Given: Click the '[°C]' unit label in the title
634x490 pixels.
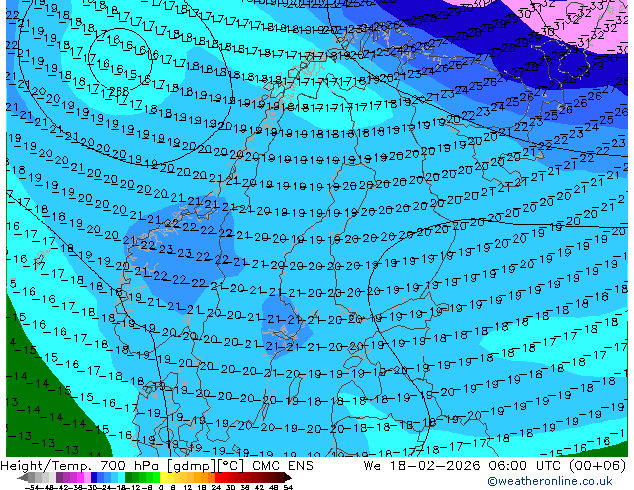Looking at the screenshot, I should [x=231, y=466].
